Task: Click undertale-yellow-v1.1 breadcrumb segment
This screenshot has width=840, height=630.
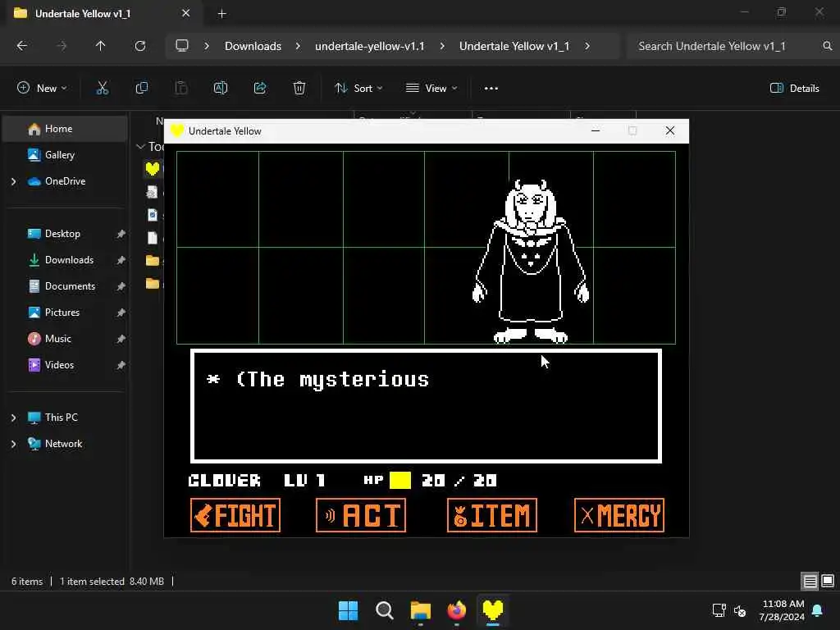Action: [370, 46]
